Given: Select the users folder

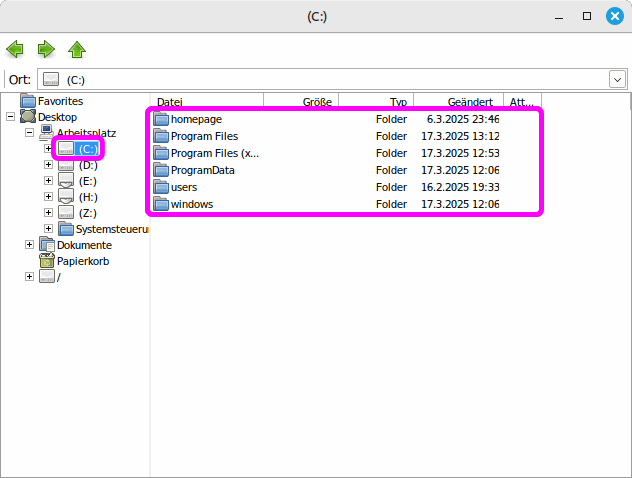Looking at the screenshot, I should click(x=183, y=187).
